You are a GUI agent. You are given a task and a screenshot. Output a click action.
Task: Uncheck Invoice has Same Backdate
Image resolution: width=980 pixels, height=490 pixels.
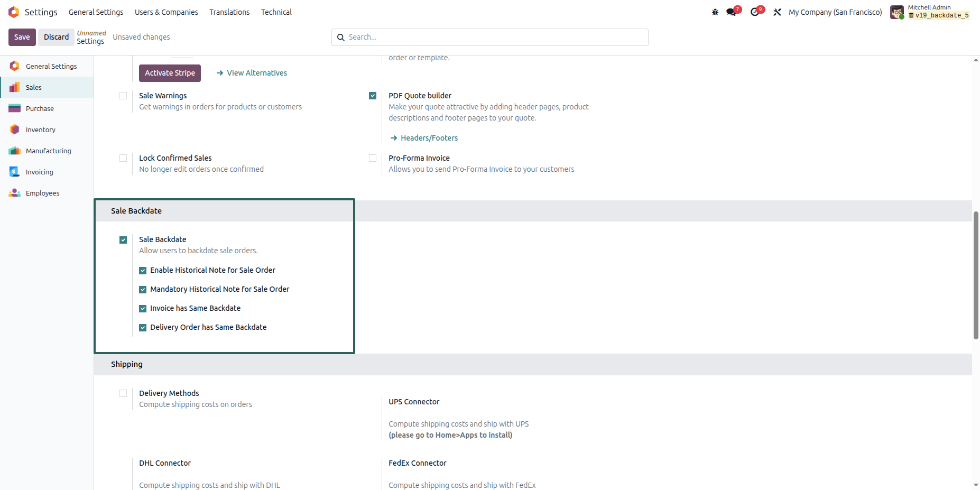click(x=143, y=309)
